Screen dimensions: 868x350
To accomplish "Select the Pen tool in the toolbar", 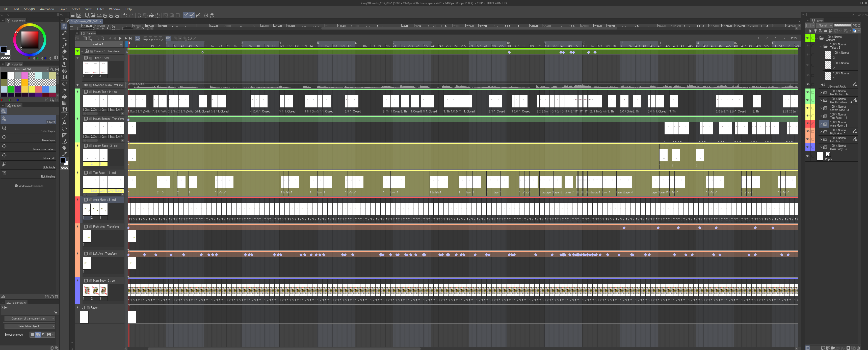I will pos(64,33).
